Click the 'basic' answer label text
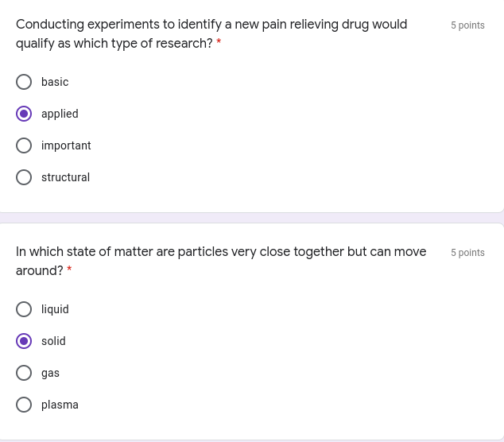Viewport: 504px width, 442px height. click(x=55, y=82)
